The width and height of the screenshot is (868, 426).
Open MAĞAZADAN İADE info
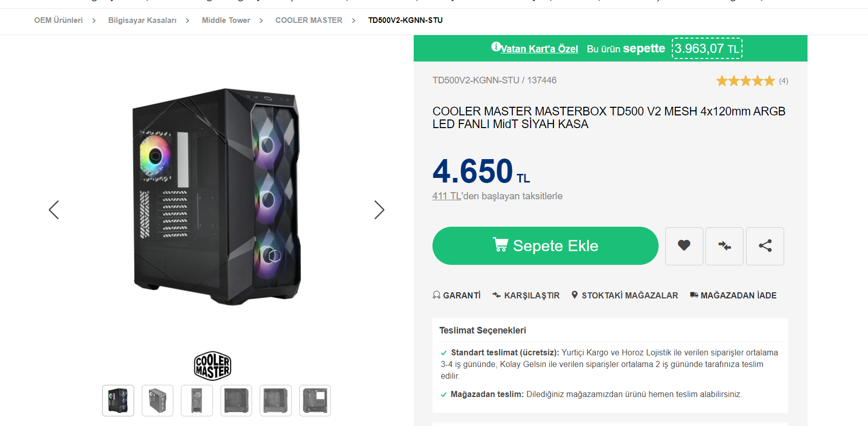click(x=733, y=295)
